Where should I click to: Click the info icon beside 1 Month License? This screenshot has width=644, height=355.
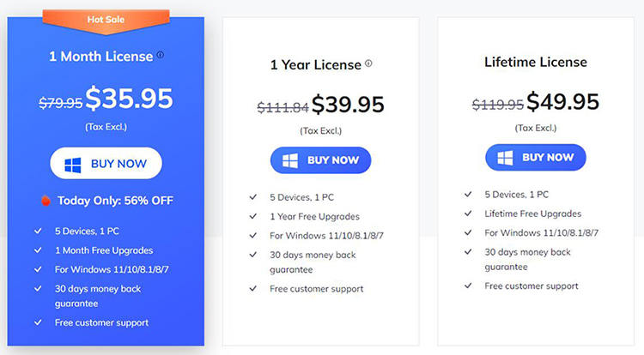coord(161,56)
